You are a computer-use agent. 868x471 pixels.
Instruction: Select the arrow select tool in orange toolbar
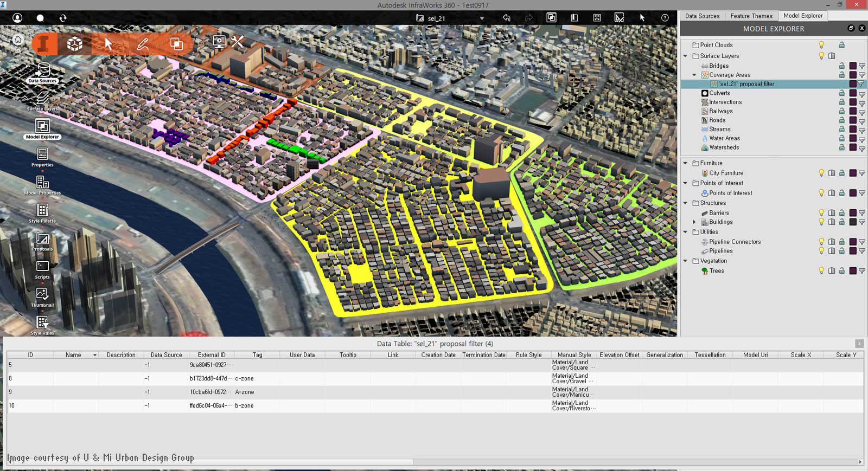pyautogui.click(x=108, y=44)
